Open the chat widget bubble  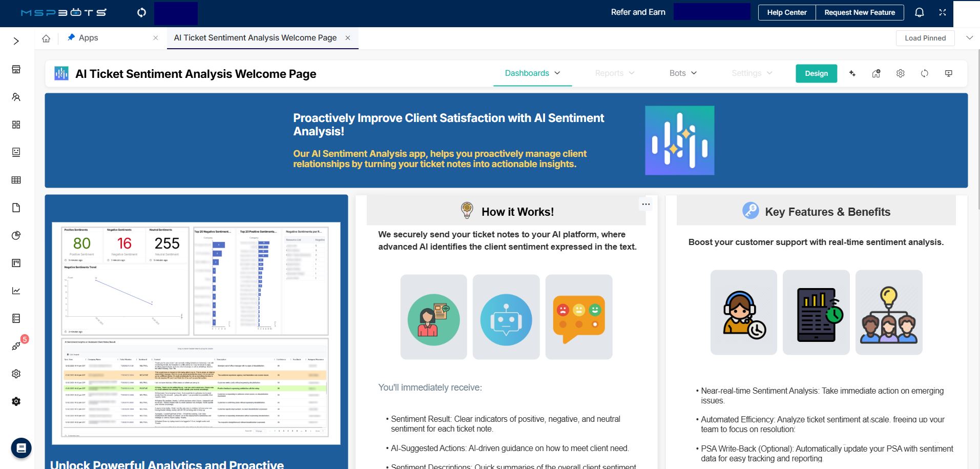pos(21,448)
